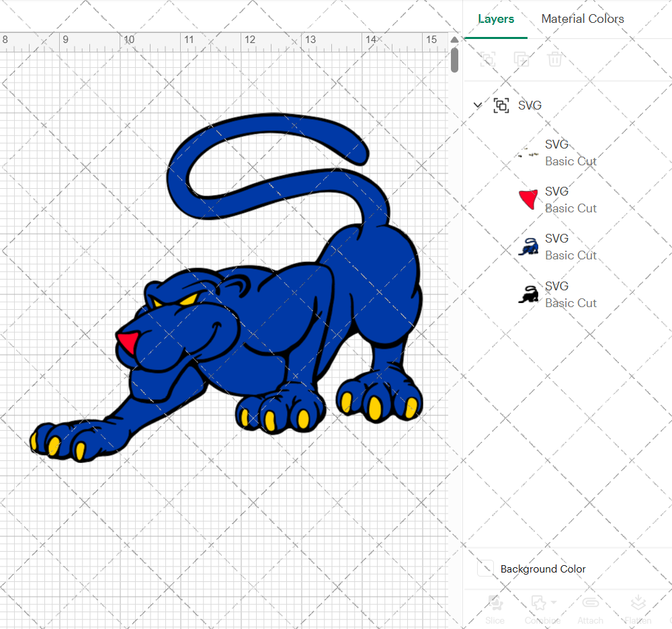Click Basic Cut text of the red layer

pyautogui.click(x=571, y=208)
